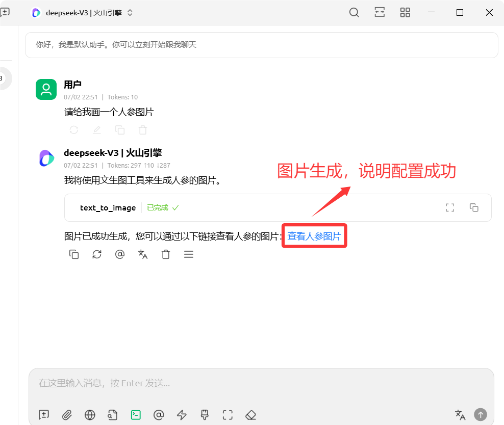Translate input text with translate icon

pos(460,415)
